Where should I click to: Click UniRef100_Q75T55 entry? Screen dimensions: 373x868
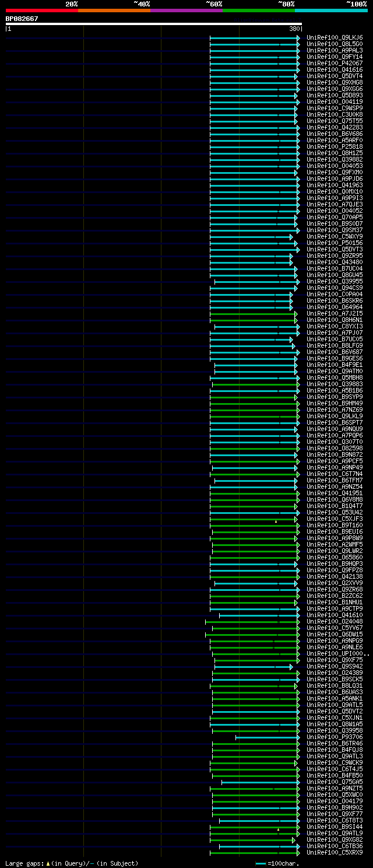335,121
